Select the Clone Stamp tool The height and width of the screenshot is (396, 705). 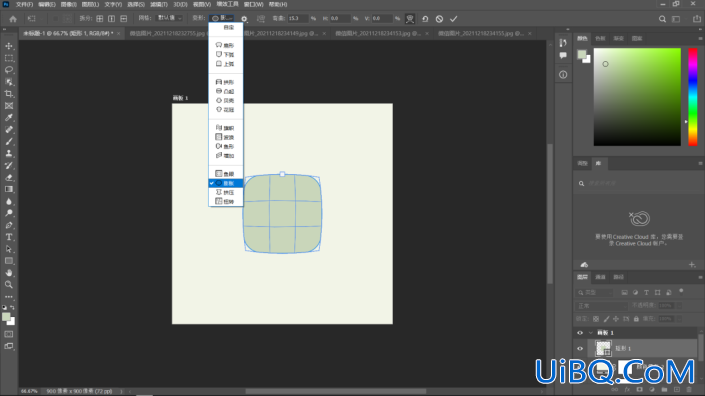pos(9,153)
